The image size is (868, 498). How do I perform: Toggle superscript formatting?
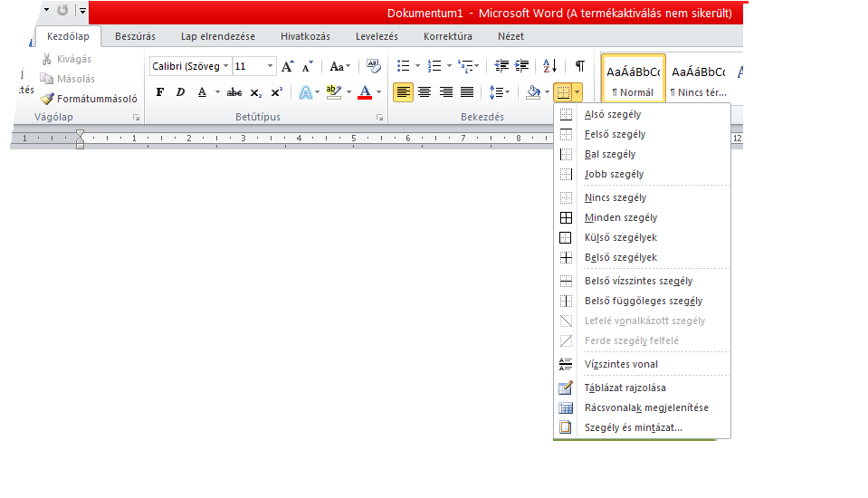coord(276,92)
